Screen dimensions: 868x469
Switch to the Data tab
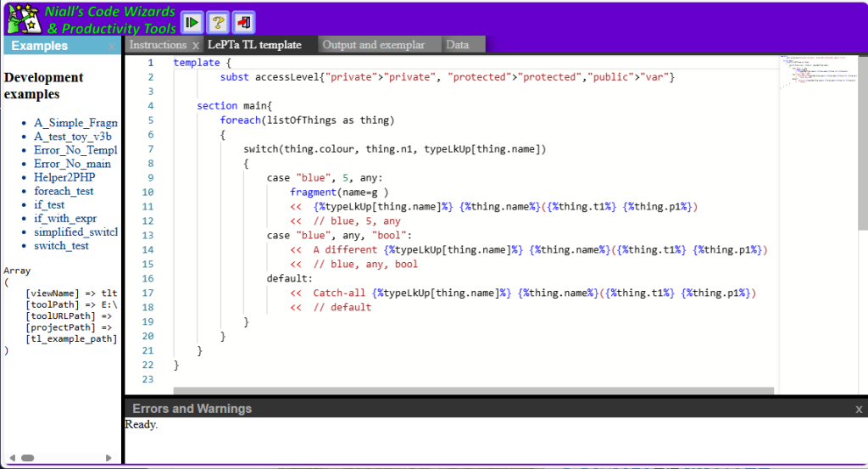tap(457, 45)
